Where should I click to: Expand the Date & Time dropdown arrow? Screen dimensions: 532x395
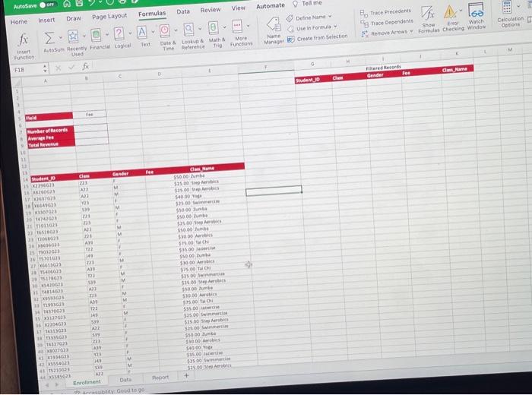[176, 30]
